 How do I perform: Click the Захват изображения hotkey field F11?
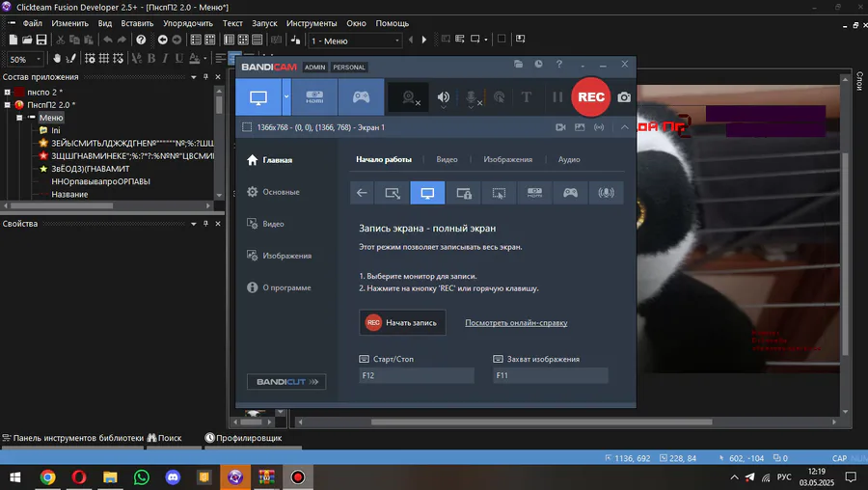(x=551, y=375)
